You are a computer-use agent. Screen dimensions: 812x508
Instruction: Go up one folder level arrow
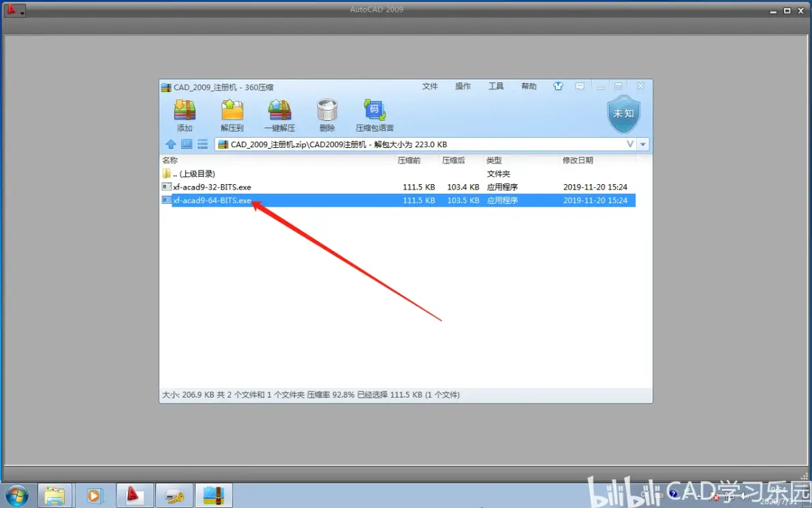pos(171,144)
